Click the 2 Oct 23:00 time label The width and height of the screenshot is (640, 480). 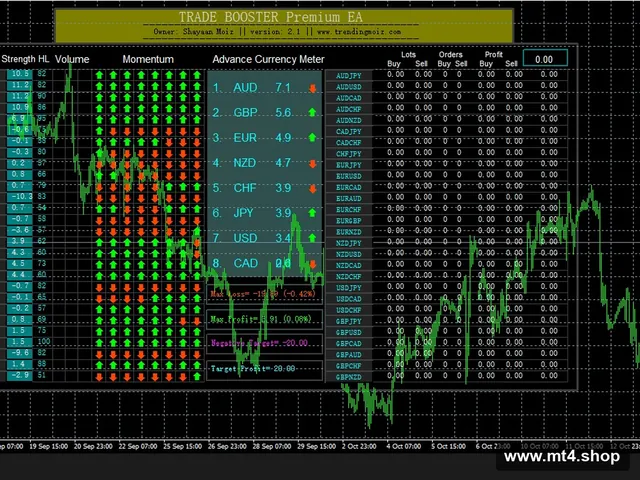click(x=359, y=446)
